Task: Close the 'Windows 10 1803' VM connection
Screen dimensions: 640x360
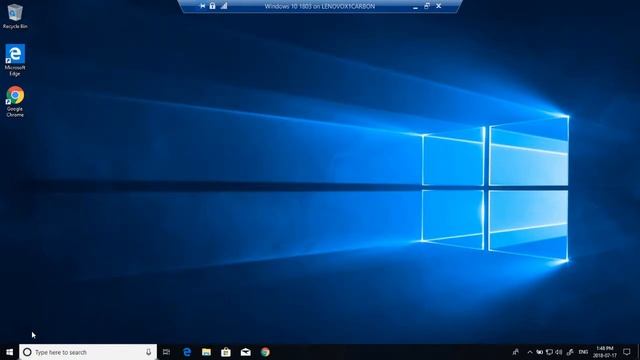Action: 439,6
